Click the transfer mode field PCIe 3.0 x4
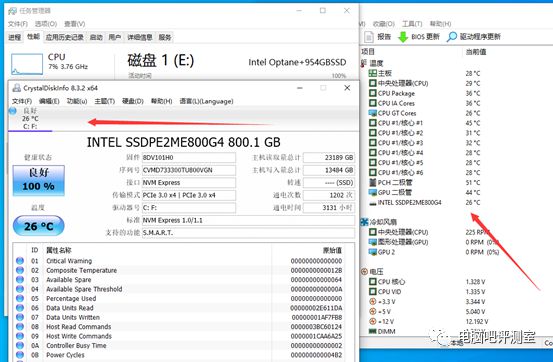Viewport: 553px width, 362px height. 189,195
